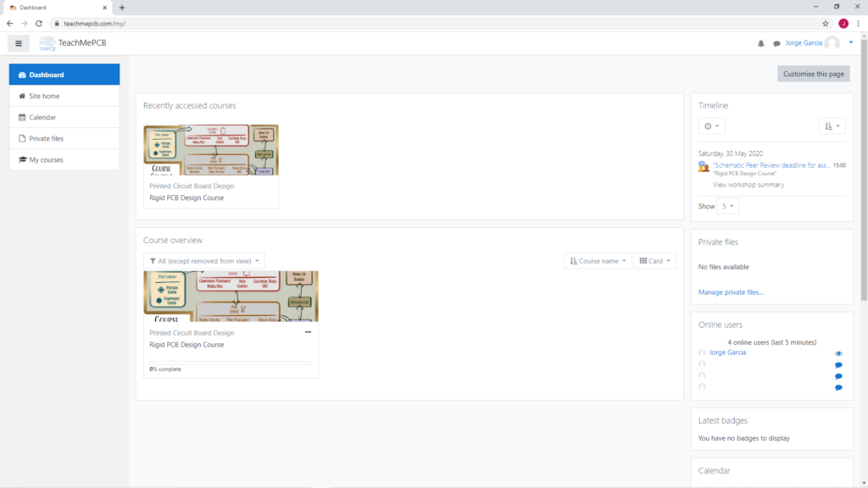Open the Timeline sort order dropdown
The height and width of the screenshot is (488, 868).
tap(832, 126)
